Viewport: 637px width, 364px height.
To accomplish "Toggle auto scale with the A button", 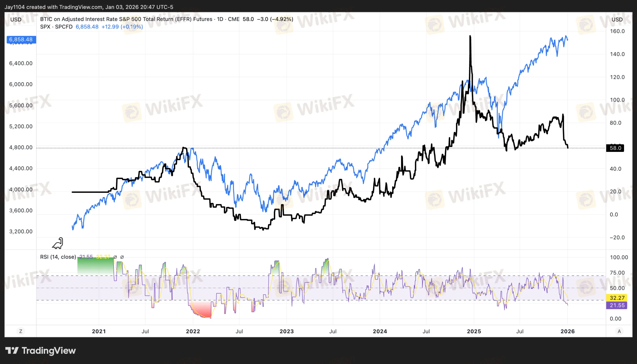I will point(620,331).
